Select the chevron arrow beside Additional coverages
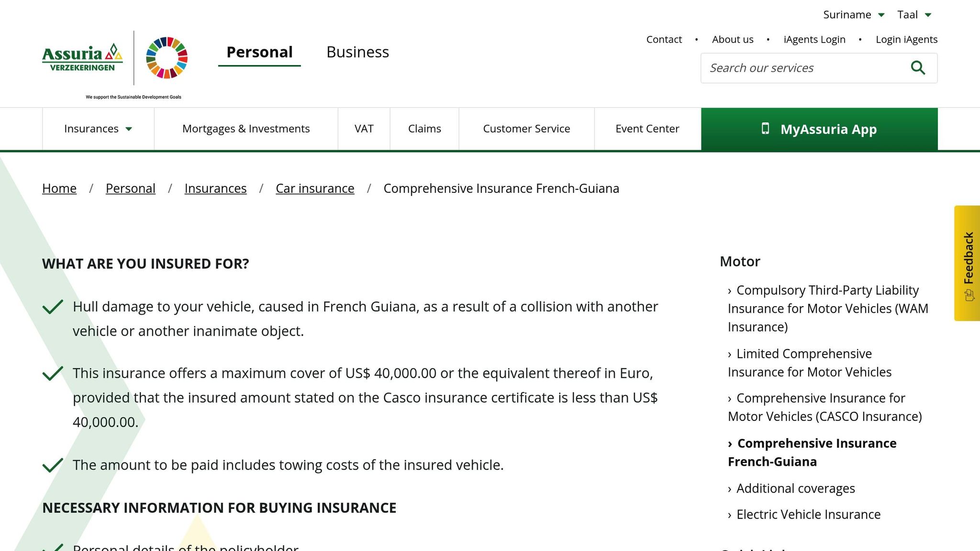The image size is (980, 551). pos(729,488)
